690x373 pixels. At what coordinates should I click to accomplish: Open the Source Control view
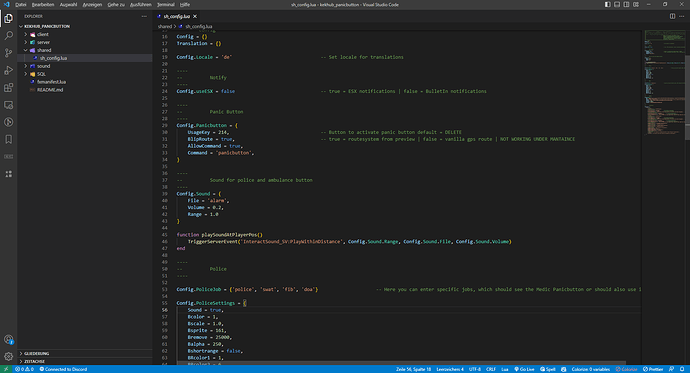pyautogui.click(x=8, y=53)
